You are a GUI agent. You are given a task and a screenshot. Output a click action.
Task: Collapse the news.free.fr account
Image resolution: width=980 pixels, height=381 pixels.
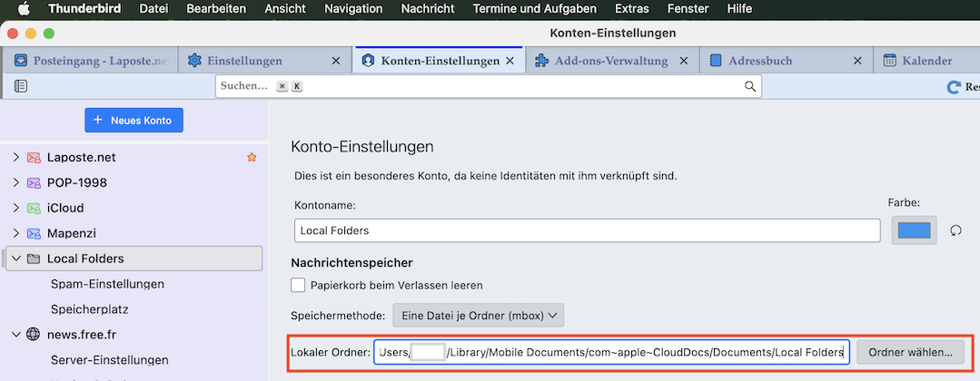(16, 335)
